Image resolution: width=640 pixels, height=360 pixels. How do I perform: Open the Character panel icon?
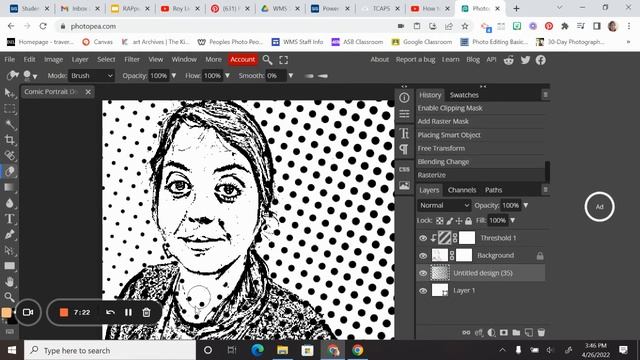pyautogui.click(x=404, y=133)
